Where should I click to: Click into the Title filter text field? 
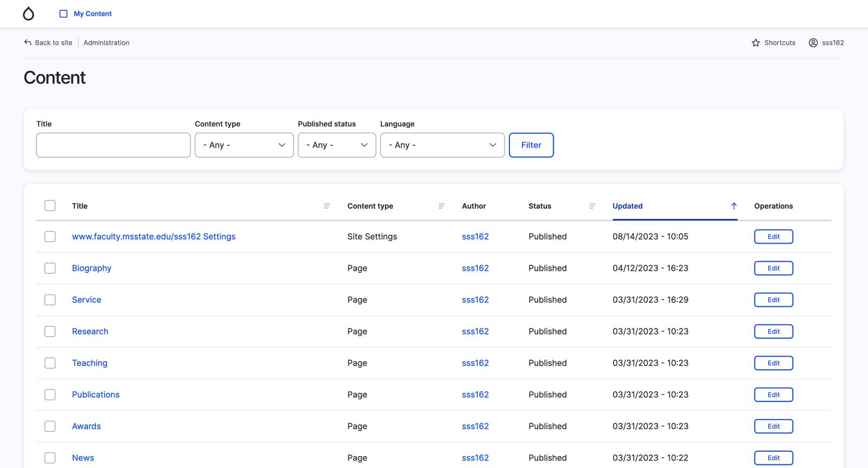(113, 145)
